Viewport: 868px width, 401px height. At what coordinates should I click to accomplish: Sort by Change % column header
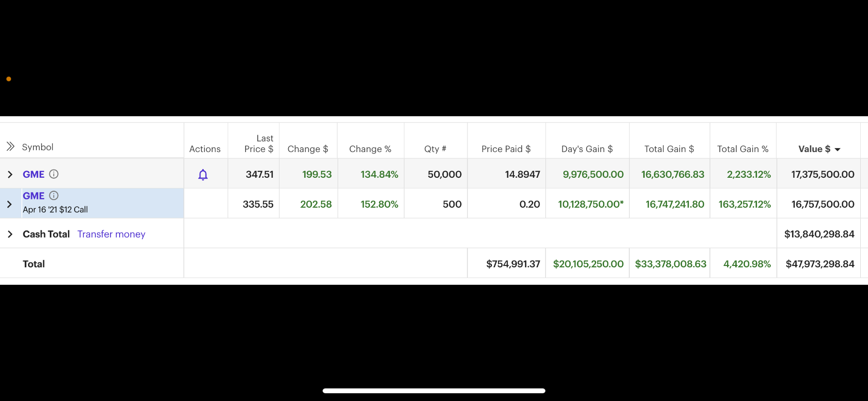(x=370, y=149)
